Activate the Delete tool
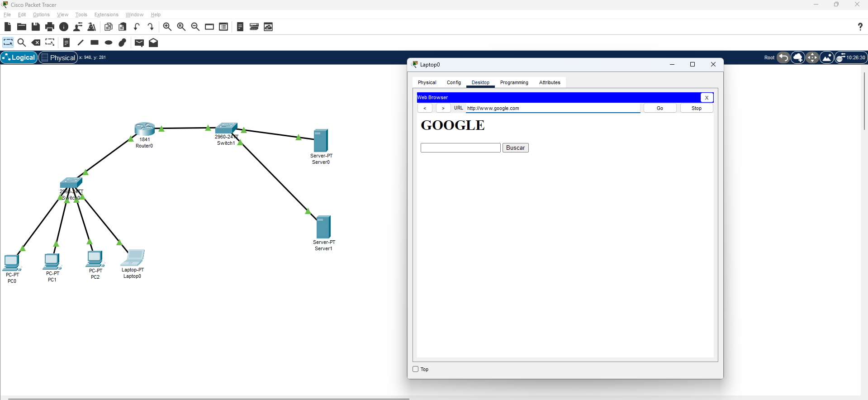This screenshot has width=868, height=400. pos(36,43)
